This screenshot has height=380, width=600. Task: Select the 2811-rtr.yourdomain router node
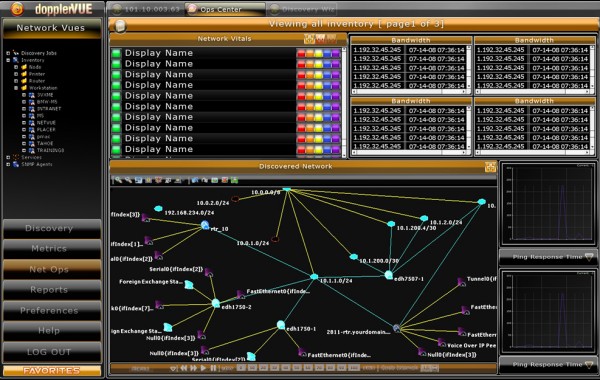(397, 328)
